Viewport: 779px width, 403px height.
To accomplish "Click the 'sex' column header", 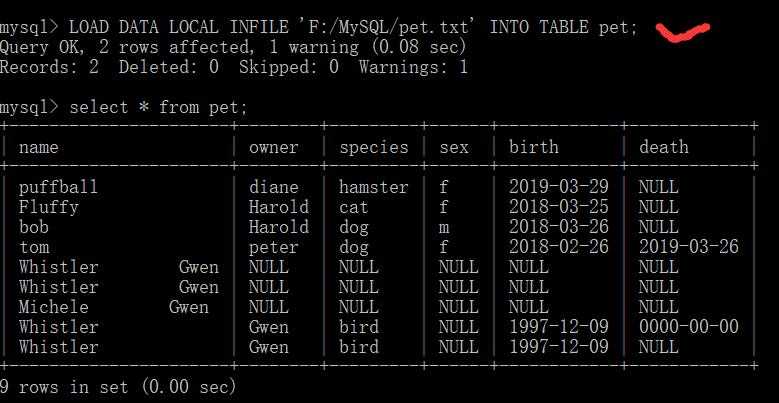I will (x=454, y=147).
